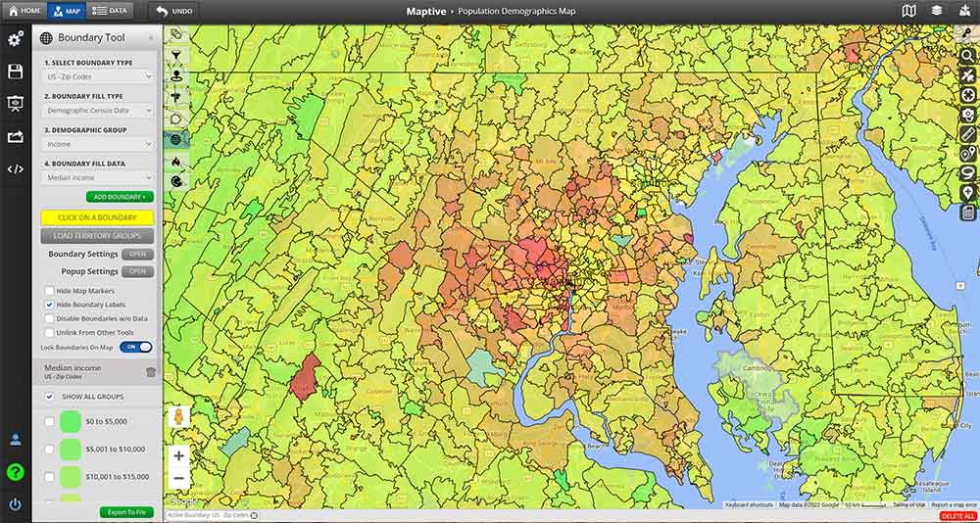Select the grouping tool at top of map toolbar

point(176,33)
